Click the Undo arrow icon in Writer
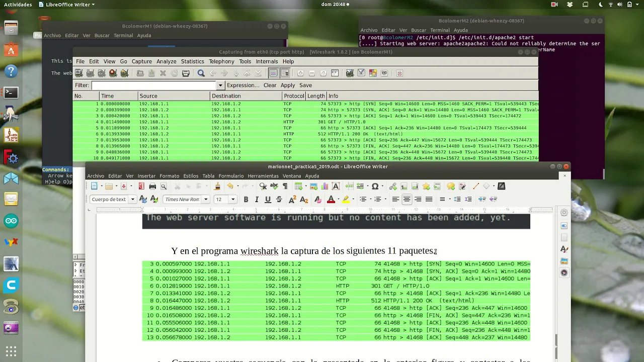 (229, 186)
